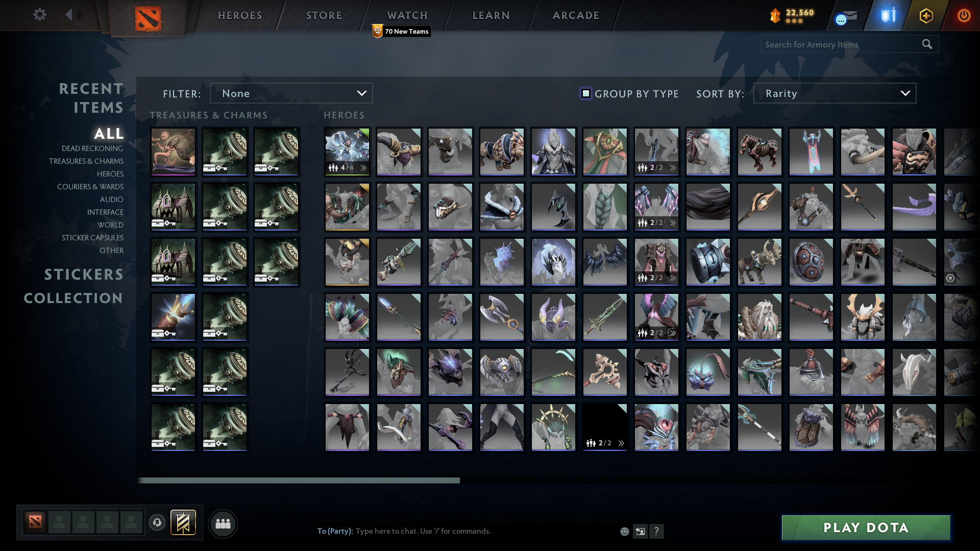980x551 pixels.
Task: Click the power button to exit
Action: pyautogui.click(x=964, y=15)
